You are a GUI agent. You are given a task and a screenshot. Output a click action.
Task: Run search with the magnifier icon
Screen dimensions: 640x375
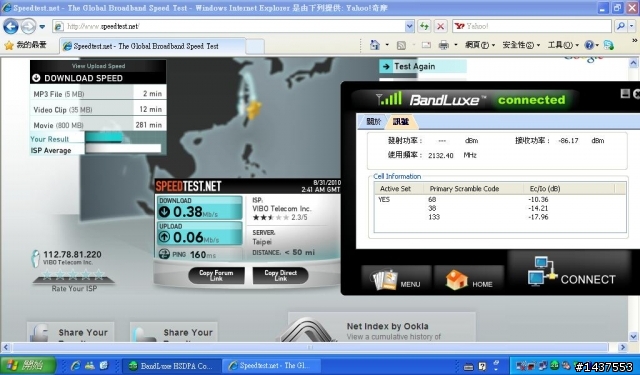[621, 27]
